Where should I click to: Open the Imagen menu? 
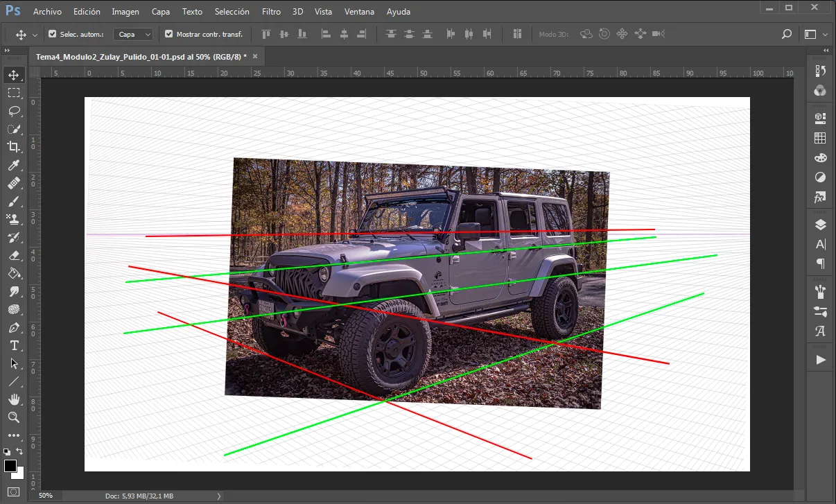125,12
